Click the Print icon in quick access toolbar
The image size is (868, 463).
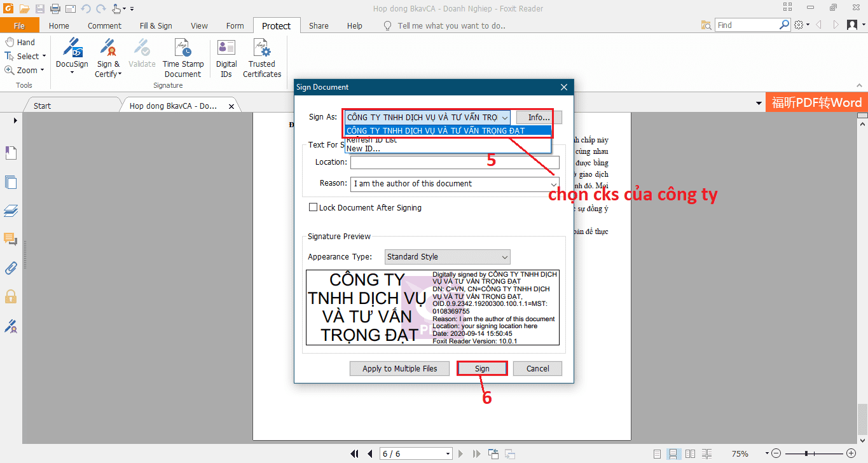point(55,9)
